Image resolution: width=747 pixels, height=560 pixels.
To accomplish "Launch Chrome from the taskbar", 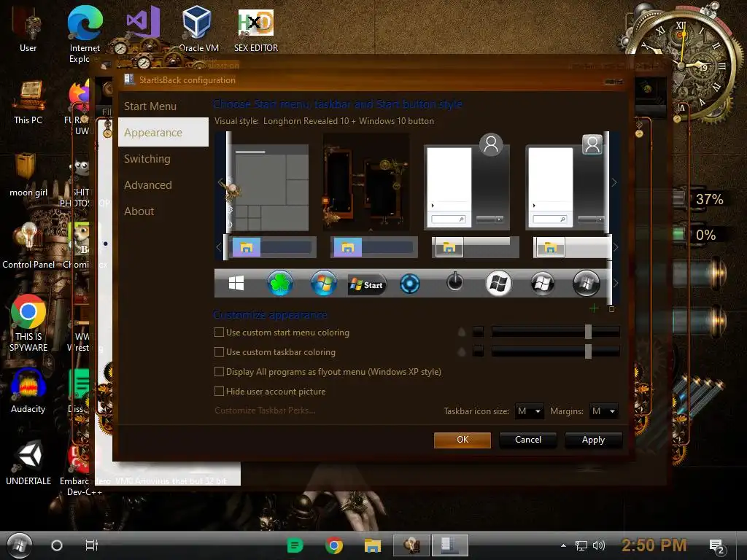I will [x=334, y=545].
